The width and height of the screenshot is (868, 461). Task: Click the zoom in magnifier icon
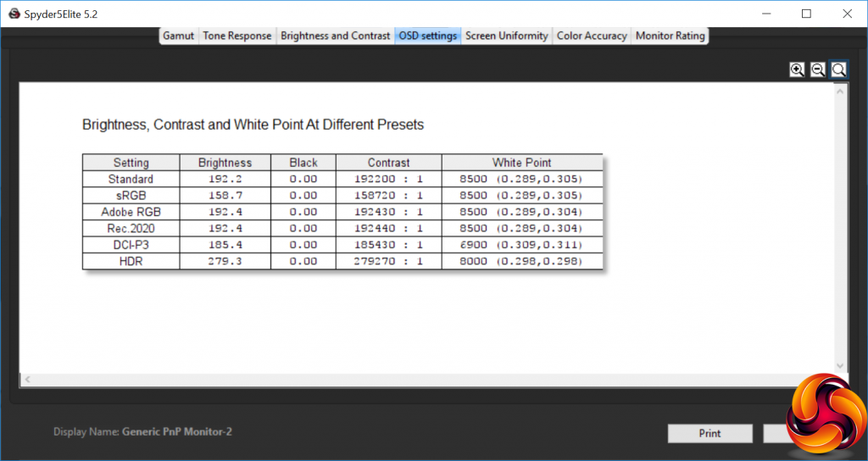tap(797, 69)
